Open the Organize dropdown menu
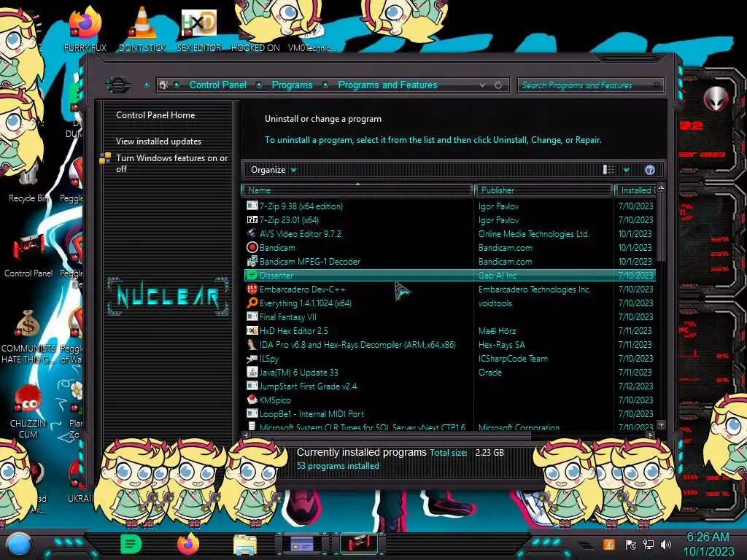Image resolution: width=747 pixels, height=560 pixels. point(274,170)
